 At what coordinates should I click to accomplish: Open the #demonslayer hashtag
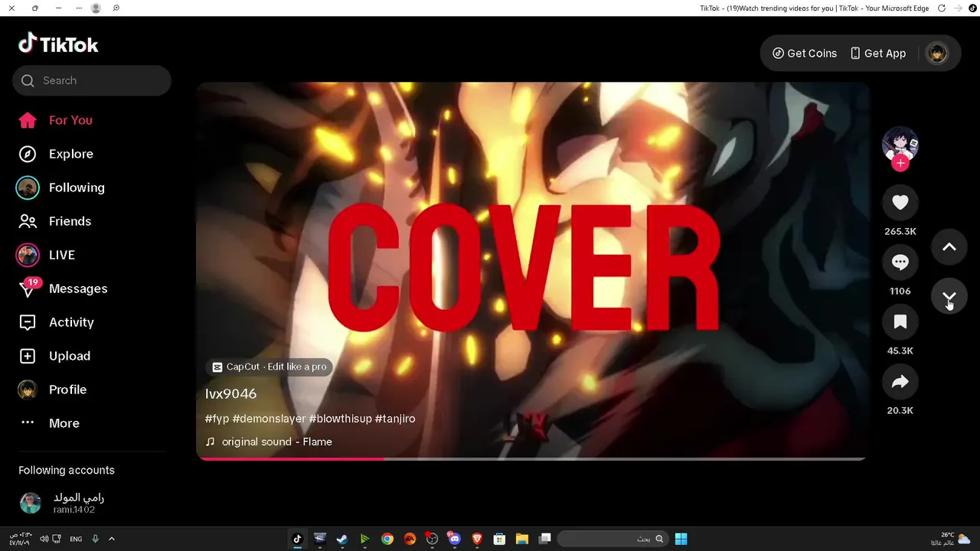click(x=269, y=419)
